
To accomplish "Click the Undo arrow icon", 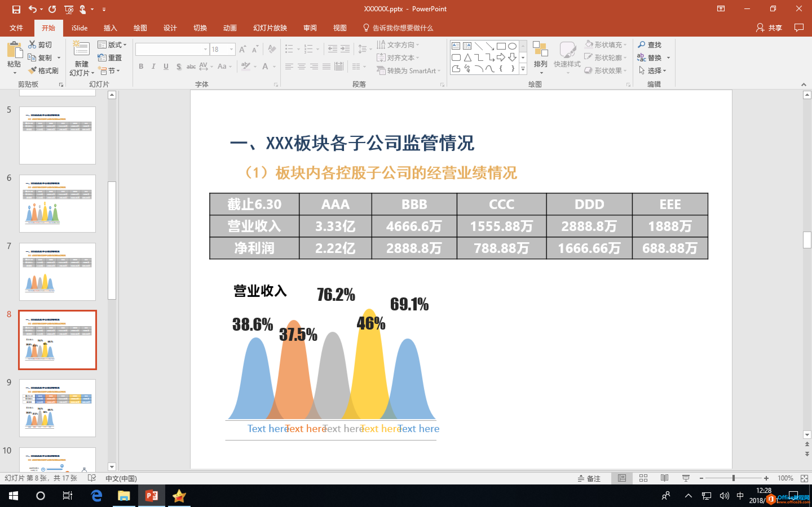I will click(32, 9).
